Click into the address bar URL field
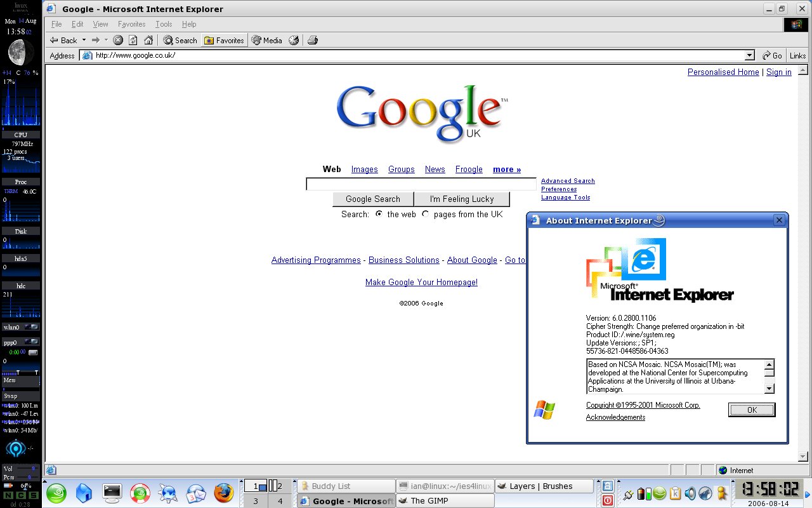Screen dimensions: 812x508 [419, 55]
